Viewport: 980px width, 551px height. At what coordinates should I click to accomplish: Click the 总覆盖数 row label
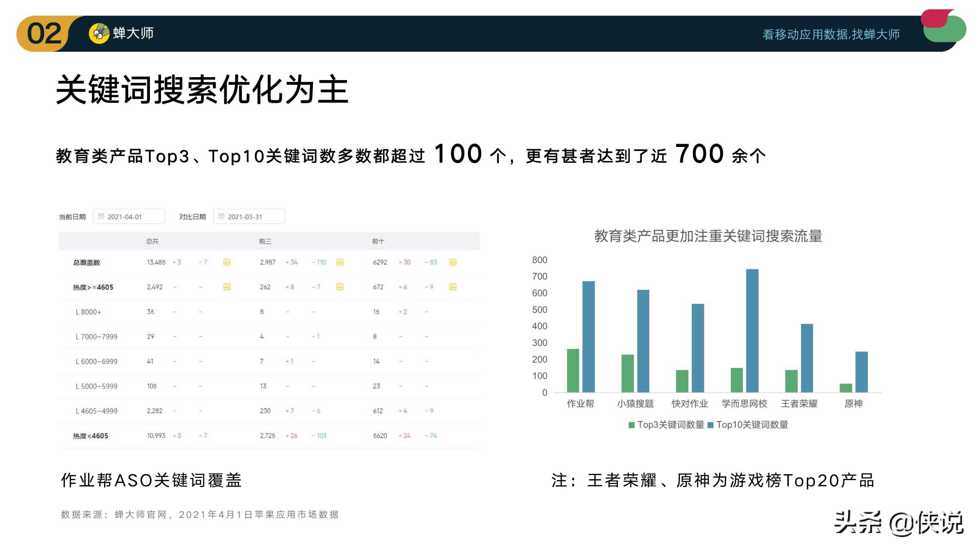(x=86, y=262)
